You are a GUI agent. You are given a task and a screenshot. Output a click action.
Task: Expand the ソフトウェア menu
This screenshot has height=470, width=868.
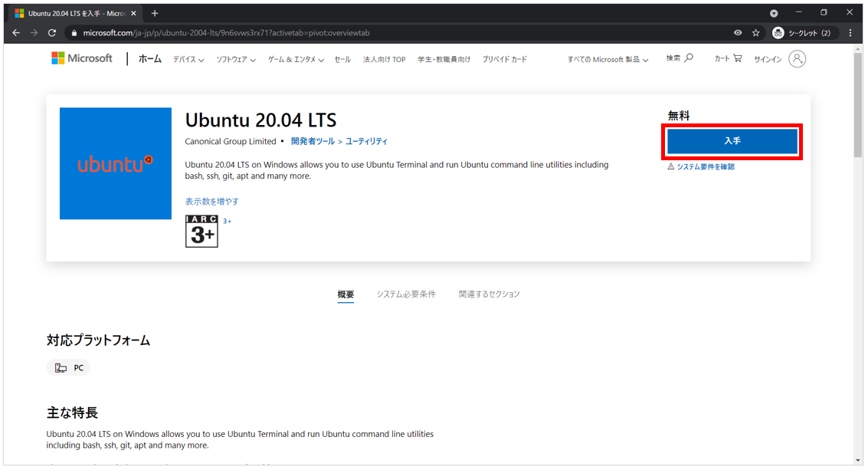(236, 59)
